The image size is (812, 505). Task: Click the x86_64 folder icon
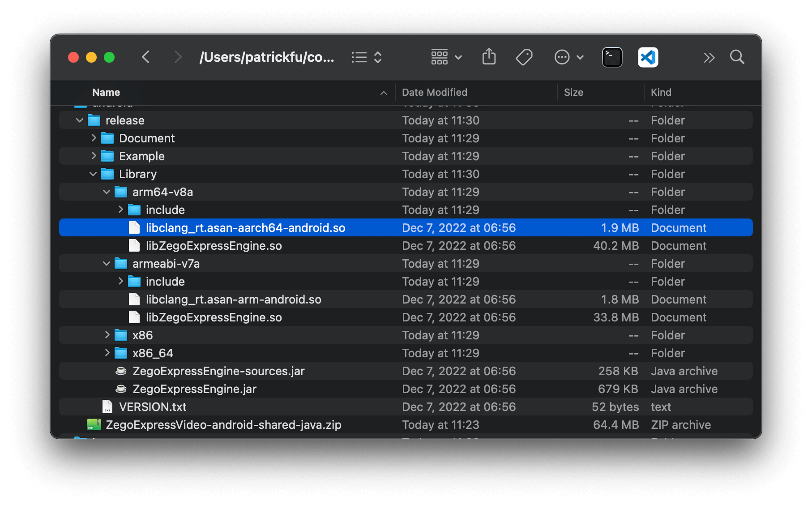(x=121, y=353)
